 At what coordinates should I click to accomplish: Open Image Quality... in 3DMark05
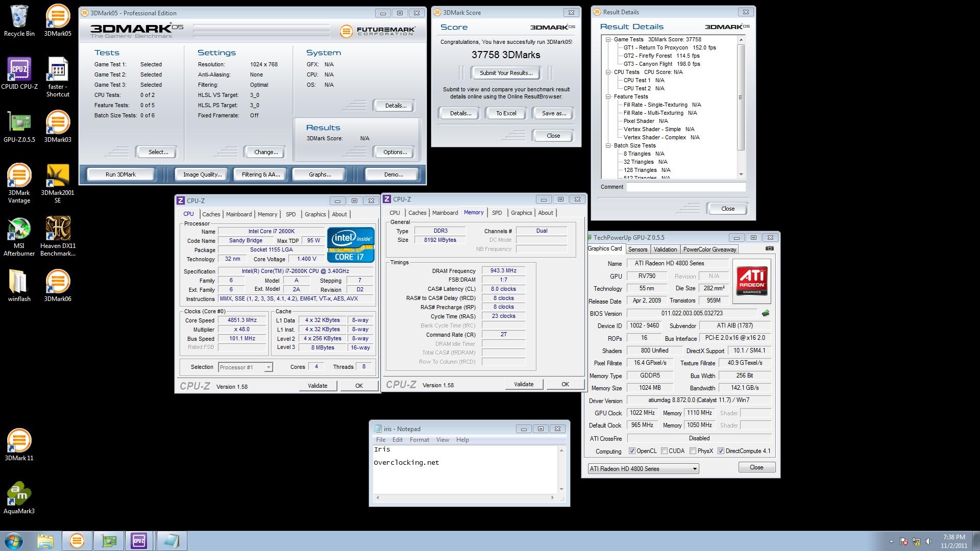[x=202, y=174]
